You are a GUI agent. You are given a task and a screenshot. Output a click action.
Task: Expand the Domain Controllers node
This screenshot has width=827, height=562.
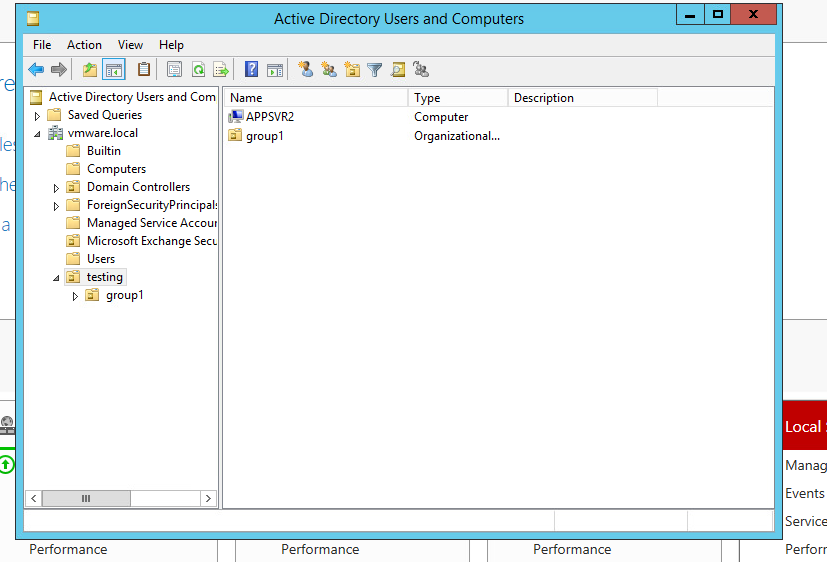pyautogui.click(x=56, y=188)
